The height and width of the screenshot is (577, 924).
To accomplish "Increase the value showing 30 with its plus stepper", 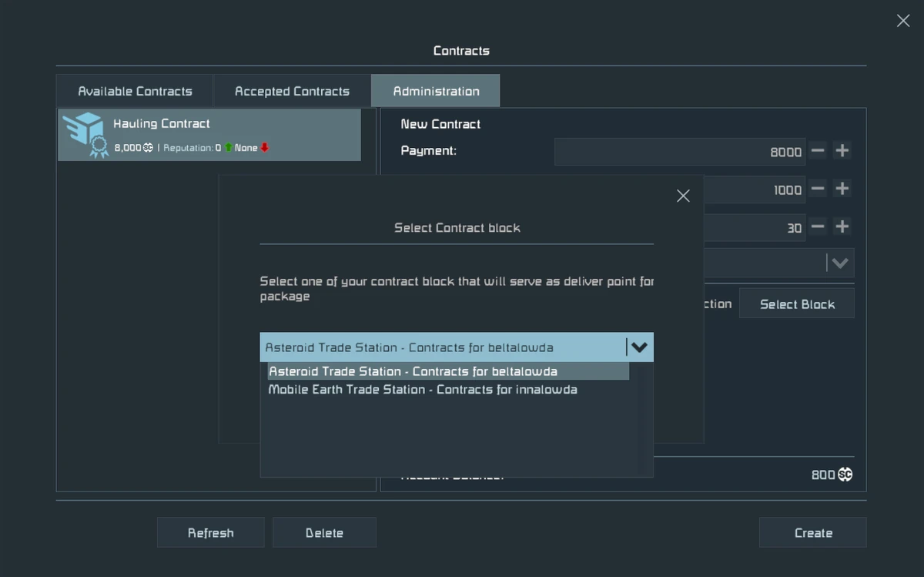I will tap(842, 227).
